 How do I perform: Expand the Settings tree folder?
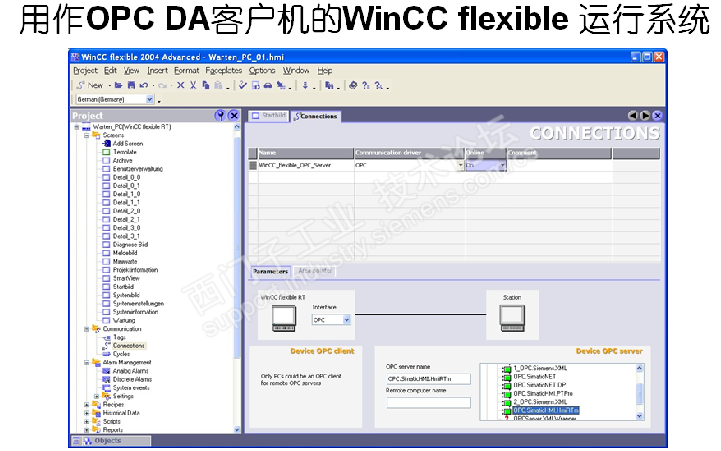click(x=97, y=396)
